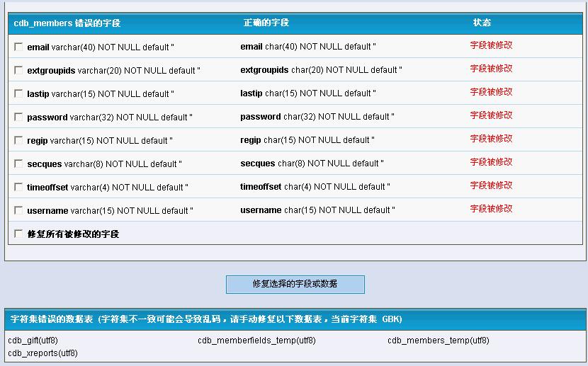Enable 修复所有被修改的字段 checkbox

18,234
